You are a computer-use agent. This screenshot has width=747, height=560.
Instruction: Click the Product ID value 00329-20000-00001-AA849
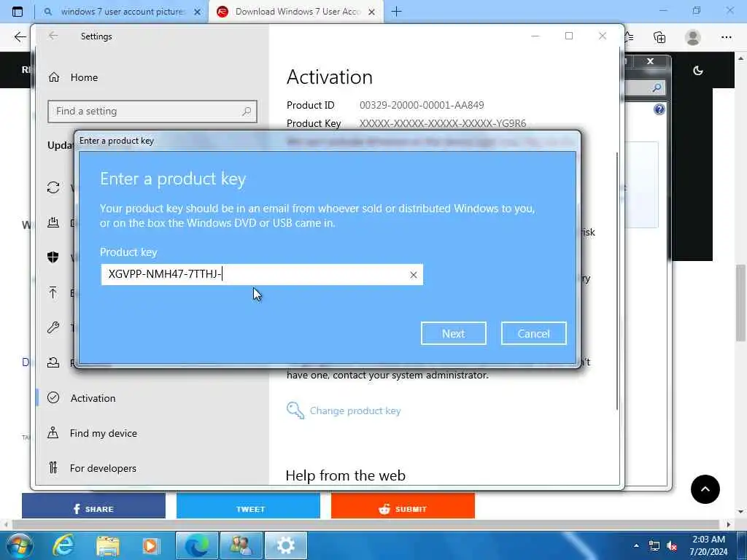pyautogui.click(x=422, y=105)
